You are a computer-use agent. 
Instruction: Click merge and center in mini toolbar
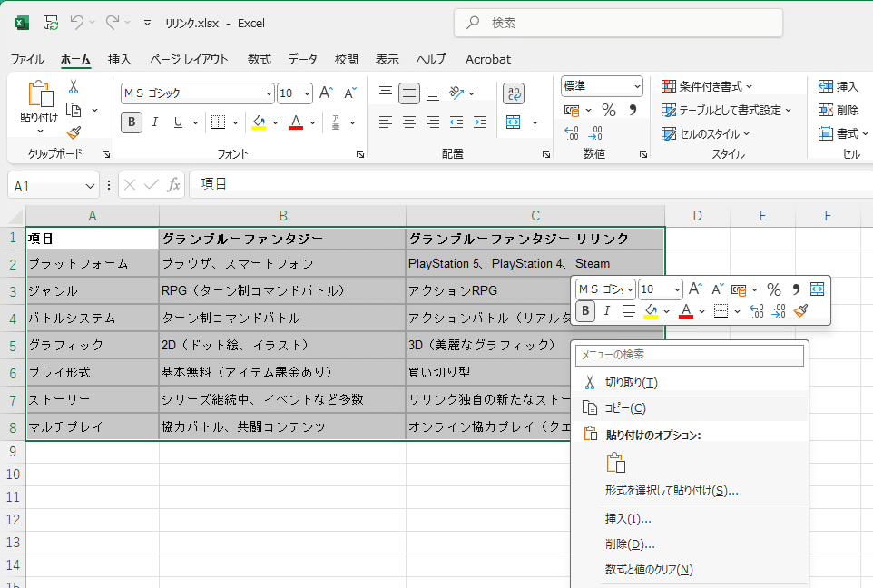pos(817,289)
